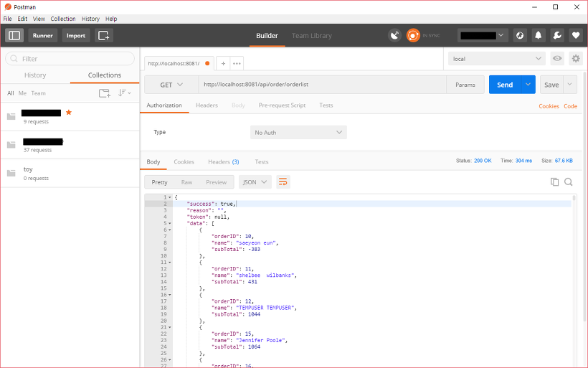This screenshot has width=588, height=368.
Task: Toggle the sidebar panel icon
Action: pos(14,36)
